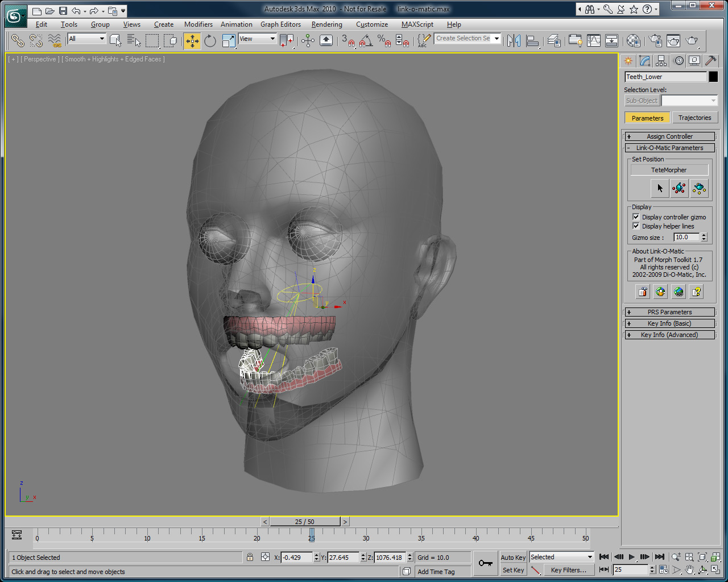Open the Utilities command panel
The image size is (728, 582).
point(710,61)
